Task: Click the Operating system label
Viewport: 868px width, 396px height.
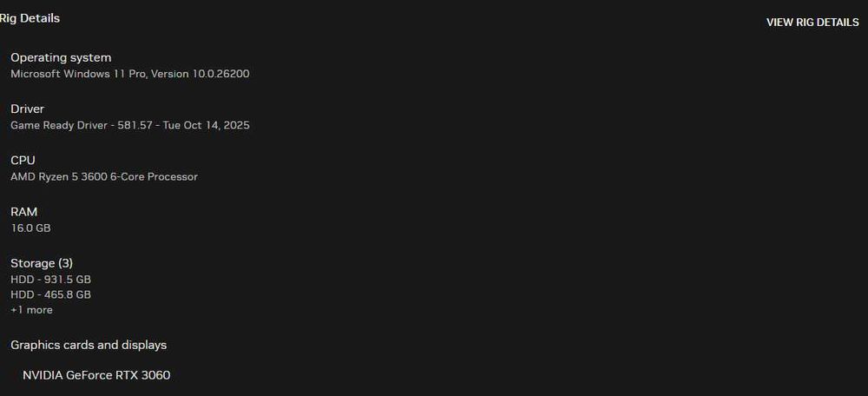Action: pos(61,57)
